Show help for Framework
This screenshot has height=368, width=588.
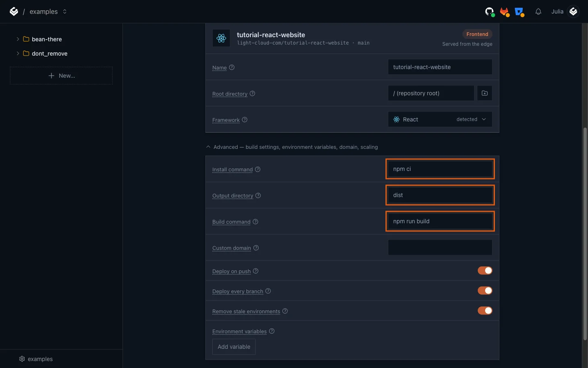(245, 120)
